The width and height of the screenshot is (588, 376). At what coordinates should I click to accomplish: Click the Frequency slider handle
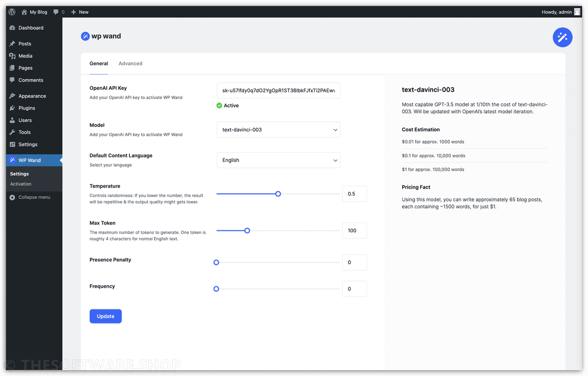coord(216,289)
